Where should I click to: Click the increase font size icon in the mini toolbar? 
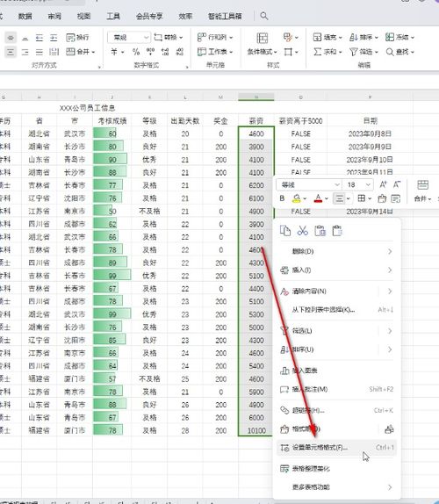pos(383,184)
